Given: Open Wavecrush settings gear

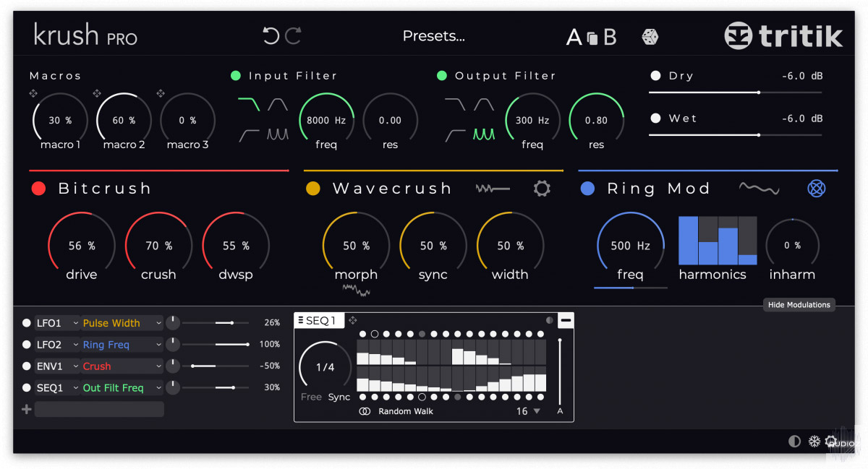Looking at the screenshot, I should (x=542, y=189).
